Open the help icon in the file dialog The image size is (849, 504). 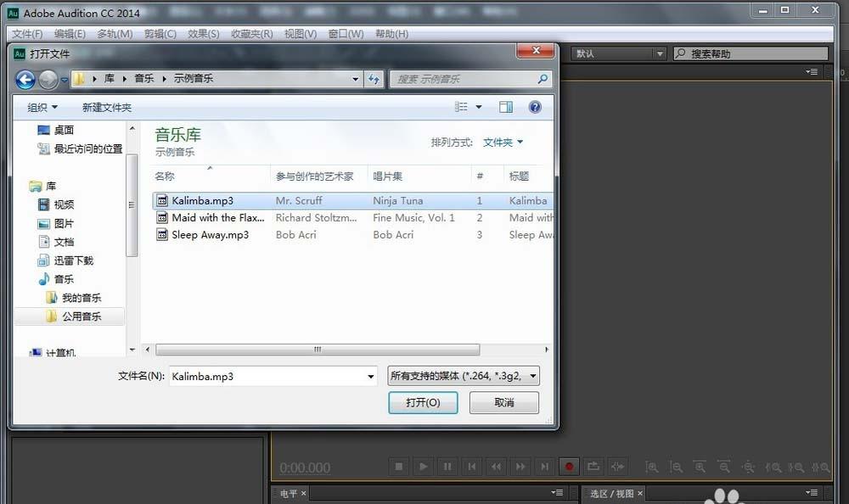click(x=535, y=107)
